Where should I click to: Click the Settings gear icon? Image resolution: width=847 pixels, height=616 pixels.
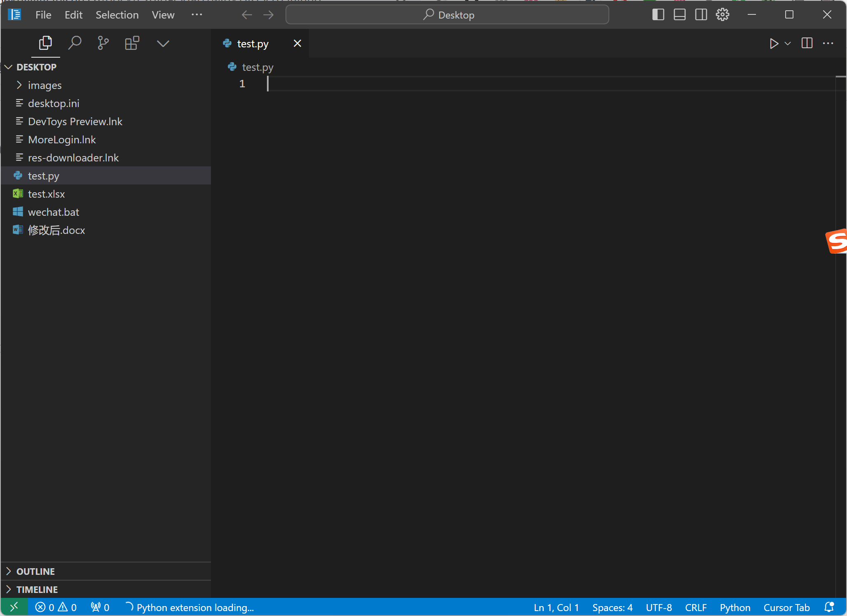[x=723, y=14]
